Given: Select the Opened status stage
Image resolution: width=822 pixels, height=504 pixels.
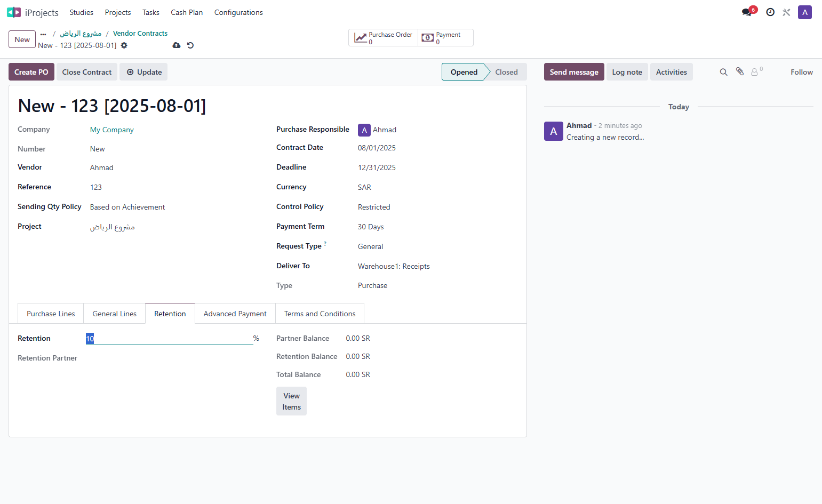Looking at the screenshot, I should pos(464,72).
